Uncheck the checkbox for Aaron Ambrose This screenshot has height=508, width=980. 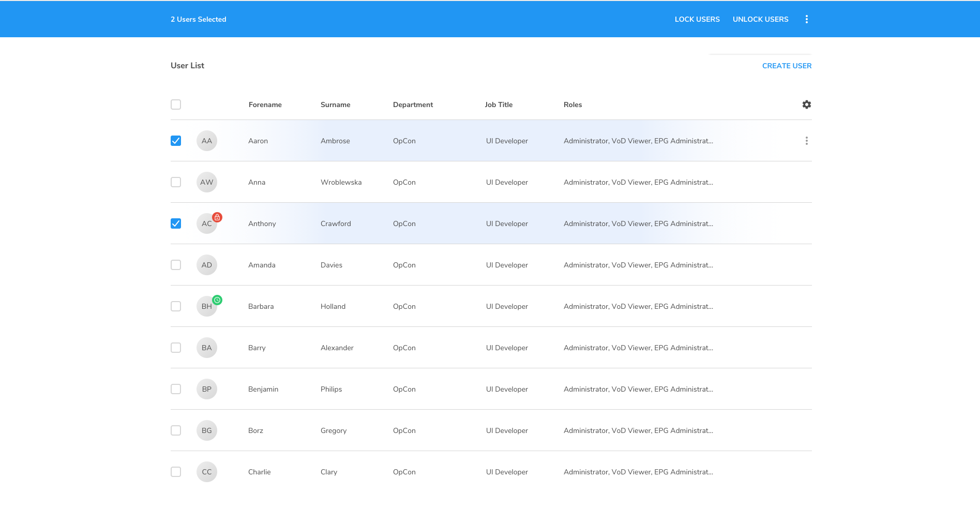coord(176,141)
